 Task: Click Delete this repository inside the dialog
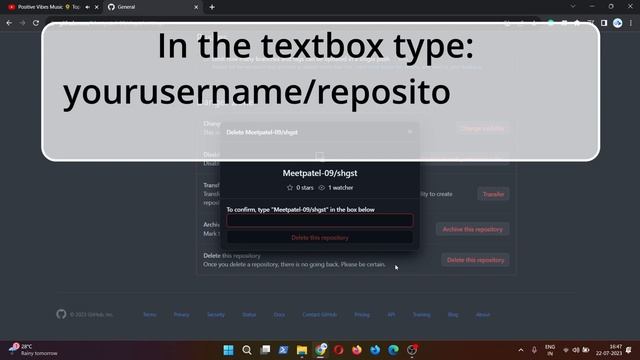point(320,238)
